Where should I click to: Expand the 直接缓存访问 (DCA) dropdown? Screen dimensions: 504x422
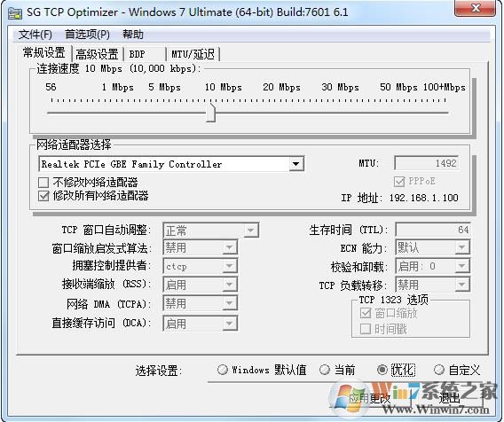point(230,324)
